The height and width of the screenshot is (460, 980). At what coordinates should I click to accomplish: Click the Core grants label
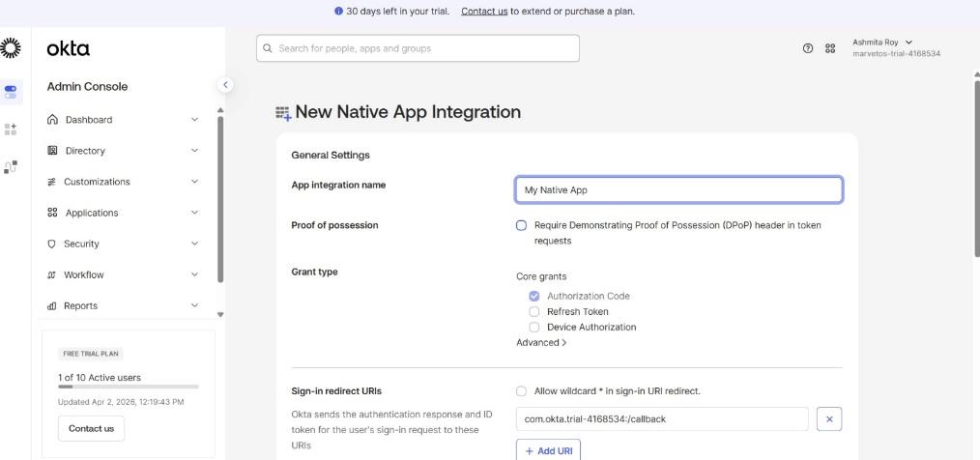[541, 276]
